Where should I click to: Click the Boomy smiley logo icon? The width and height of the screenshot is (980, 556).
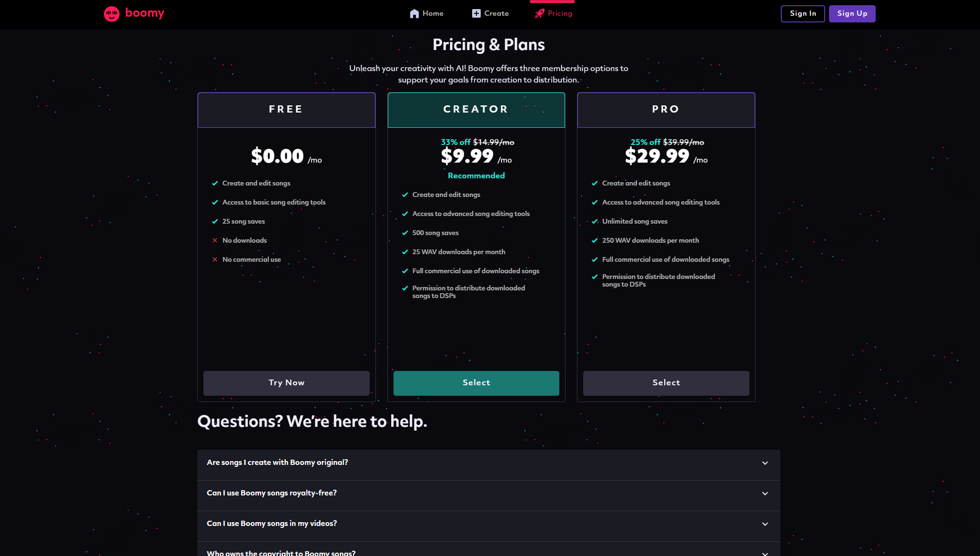[x=111, y=14]
